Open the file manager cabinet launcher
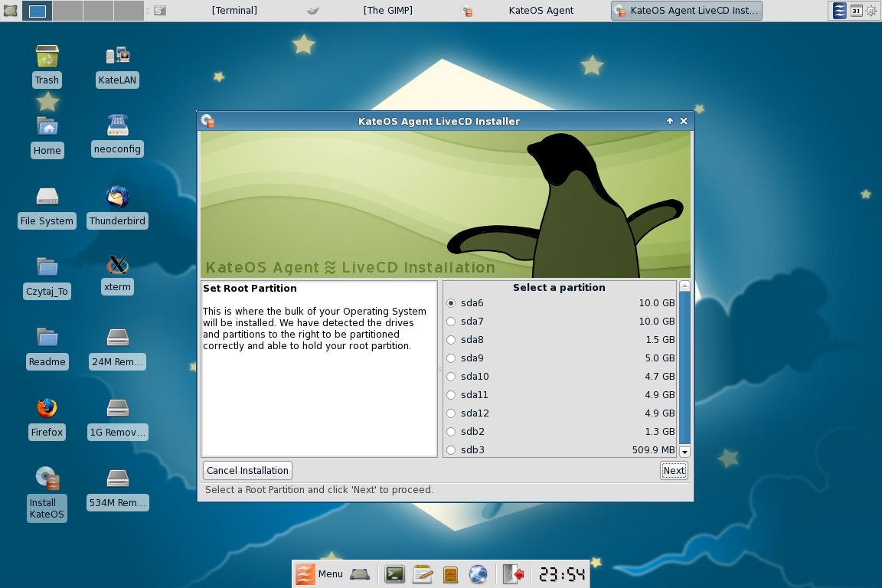 450,574
